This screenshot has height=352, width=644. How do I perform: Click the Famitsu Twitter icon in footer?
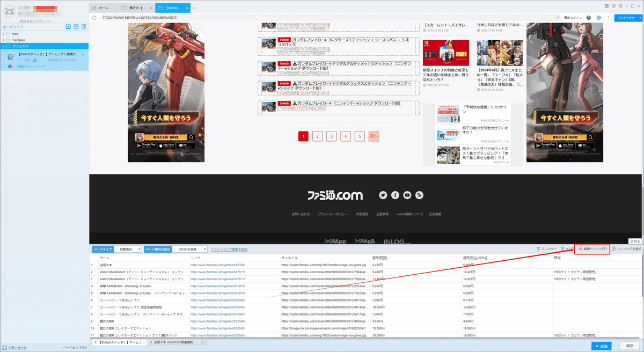pyautogui.click(x=383, y=195)
